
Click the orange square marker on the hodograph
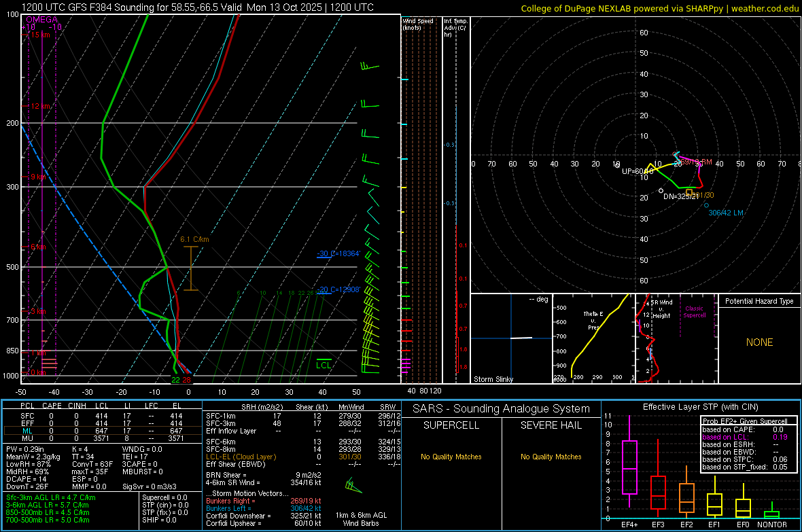click(689, 192)
